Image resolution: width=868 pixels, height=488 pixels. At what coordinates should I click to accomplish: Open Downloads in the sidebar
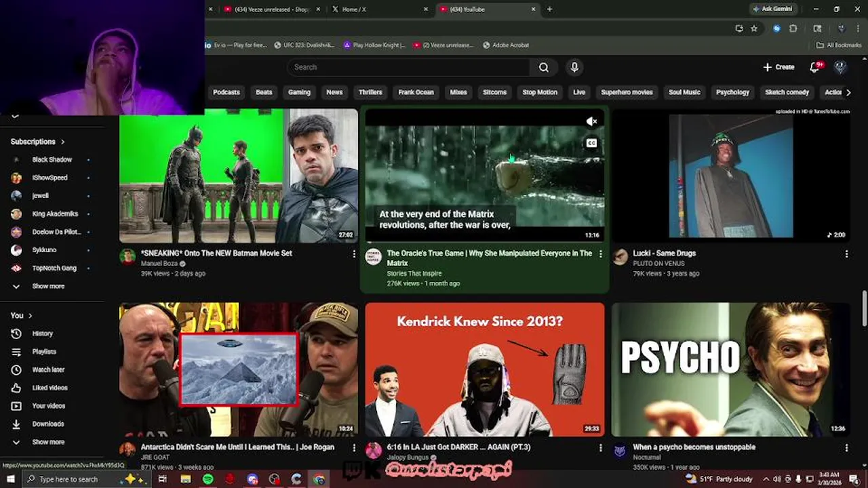(48, 424)
